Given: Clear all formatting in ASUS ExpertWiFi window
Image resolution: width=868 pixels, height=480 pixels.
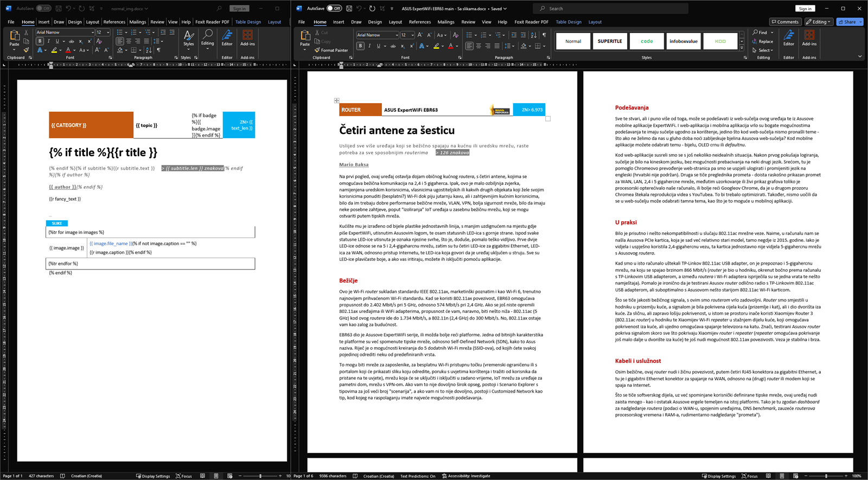Looking at the screenshot, I should pos(456,35).
